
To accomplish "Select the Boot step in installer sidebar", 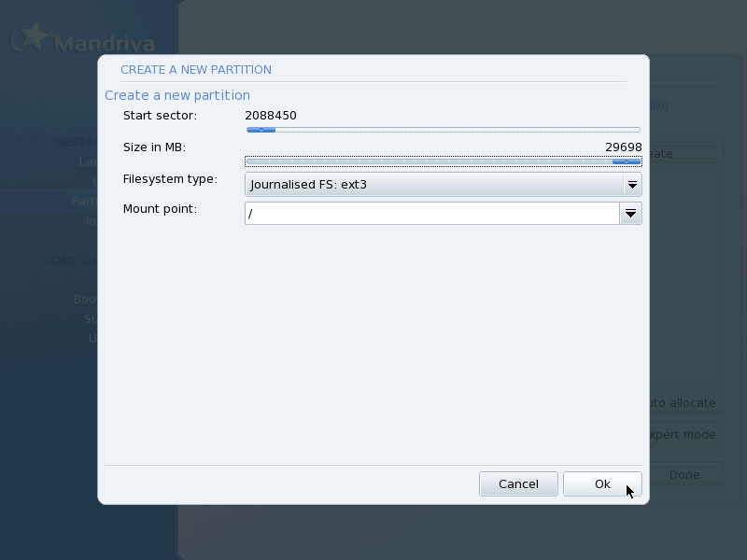I will [86, 299].
